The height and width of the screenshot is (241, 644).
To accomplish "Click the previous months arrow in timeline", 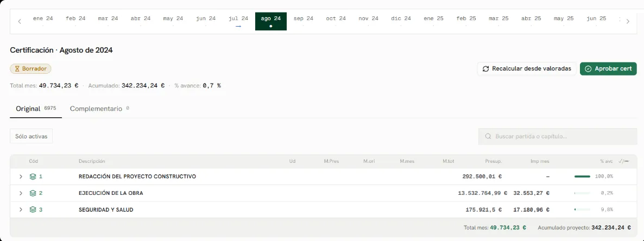I will [x=20, y=21].
